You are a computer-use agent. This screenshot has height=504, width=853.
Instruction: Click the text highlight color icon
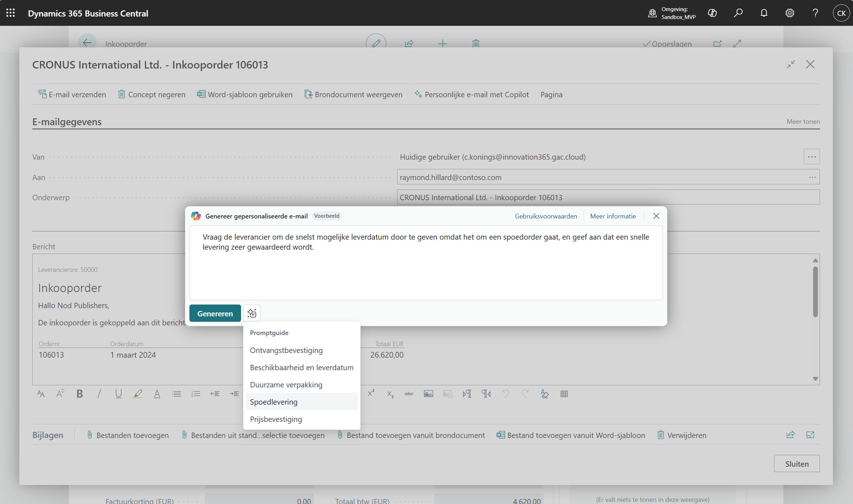(138, 394)
